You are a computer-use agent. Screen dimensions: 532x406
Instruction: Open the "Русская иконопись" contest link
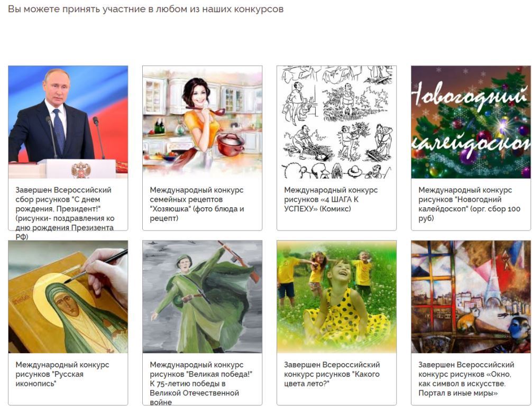click(x=62, y=374)
